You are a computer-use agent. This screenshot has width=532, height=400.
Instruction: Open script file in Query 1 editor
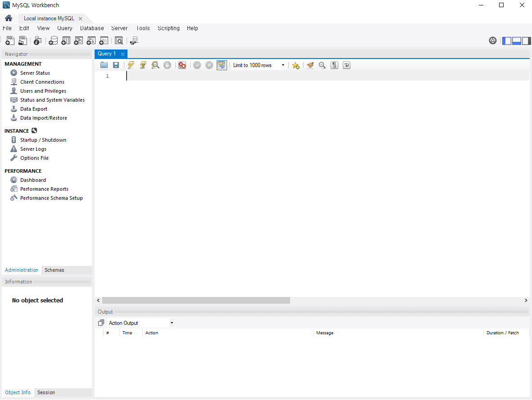tap(104, 65)
